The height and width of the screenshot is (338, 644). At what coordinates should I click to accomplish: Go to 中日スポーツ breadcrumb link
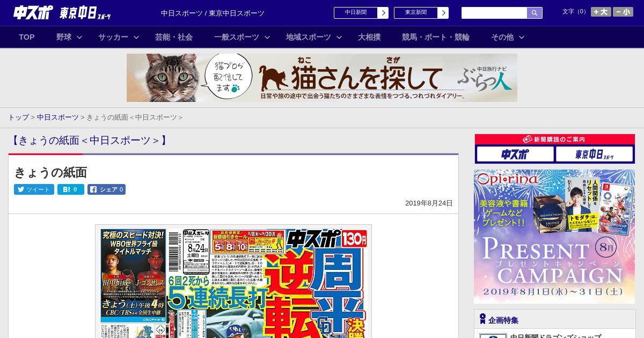tap(57, 117)
